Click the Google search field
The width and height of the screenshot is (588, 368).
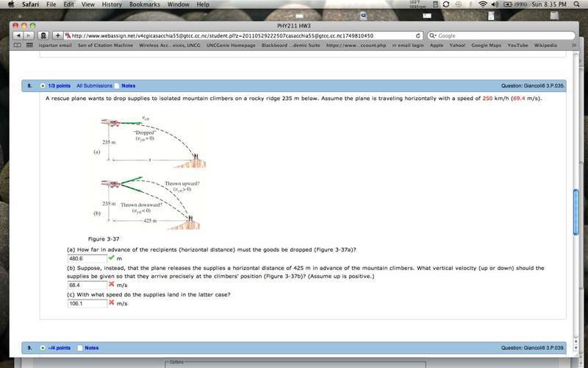click(501, 35)
